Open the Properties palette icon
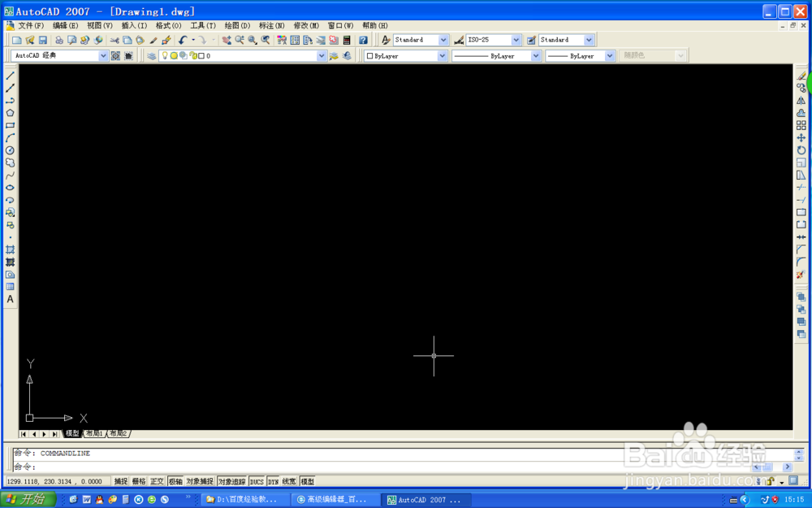 pyautogui.click(x=282, y=40)
